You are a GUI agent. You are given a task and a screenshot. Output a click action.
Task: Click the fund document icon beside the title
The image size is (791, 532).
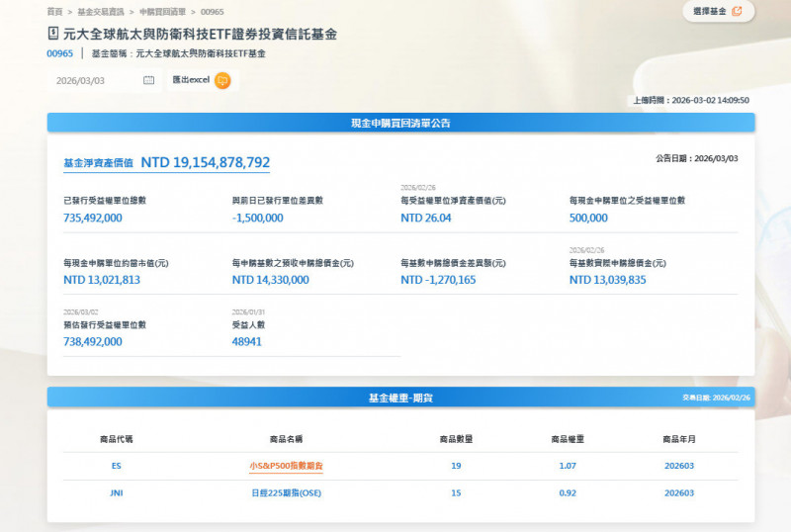pos(53,34)
